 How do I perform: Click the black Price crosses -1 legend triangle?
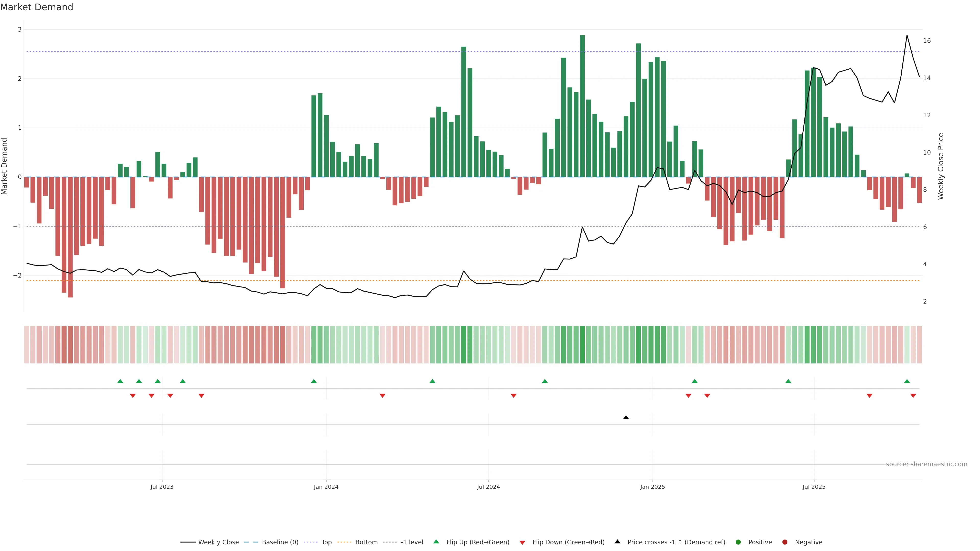tap(617, 542)
